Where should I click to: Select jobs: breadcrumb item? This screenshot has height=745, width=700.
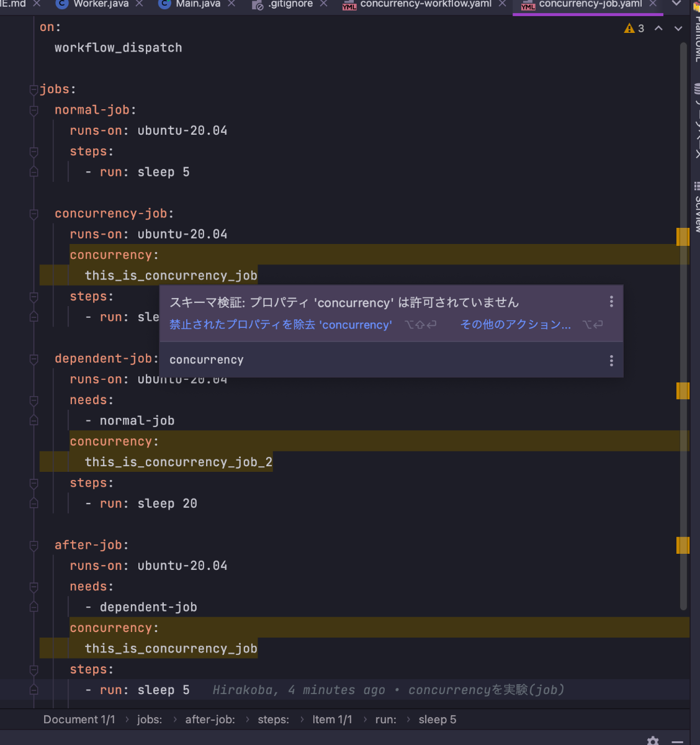150,720
